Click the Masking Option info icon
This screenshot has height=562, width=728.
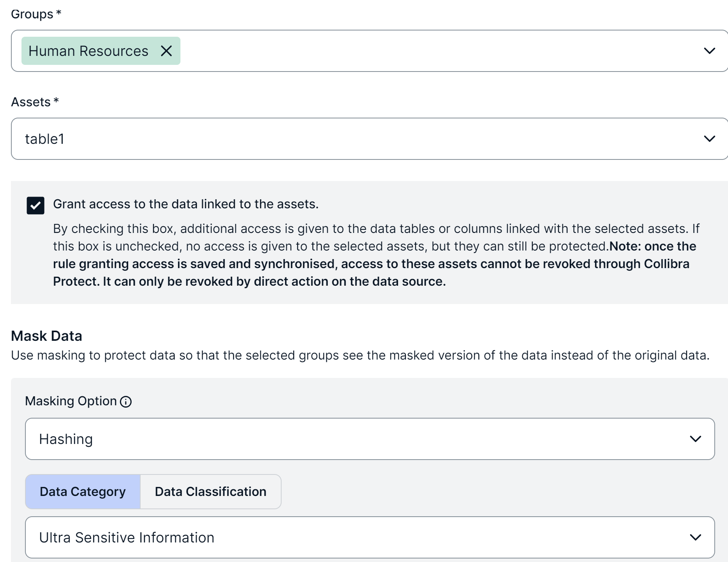pos(126,401)
